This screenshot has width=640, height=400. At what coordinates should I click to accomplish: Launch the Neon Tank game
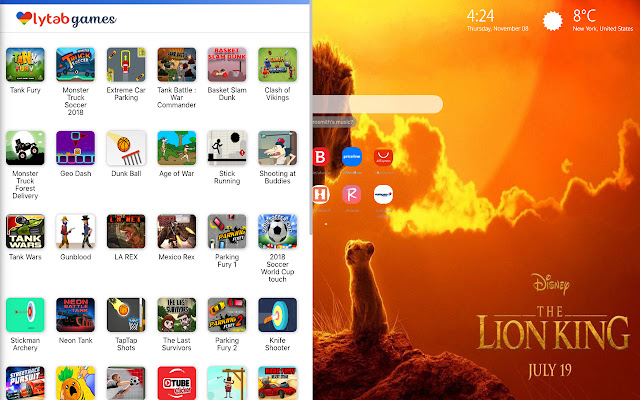click(76, 315)
